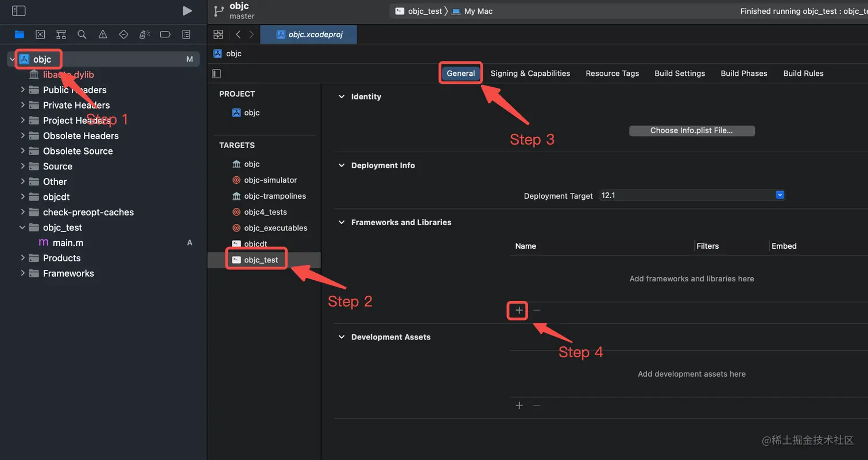Open the related items grid menu
The height and width of the screenshot is (460, 868).
click(x=218, y=34)
